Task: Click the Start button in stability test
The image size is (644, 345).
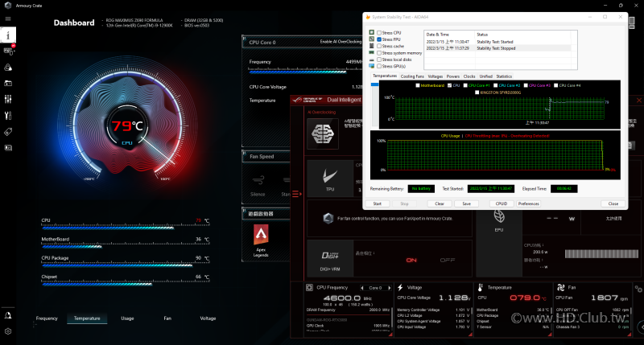Action: 377,203
